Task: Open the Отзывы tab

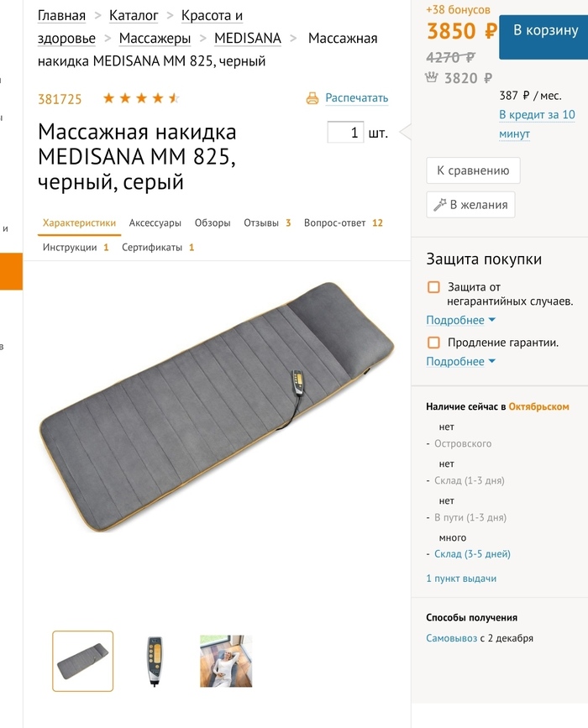Action: [x=267, y=223]
